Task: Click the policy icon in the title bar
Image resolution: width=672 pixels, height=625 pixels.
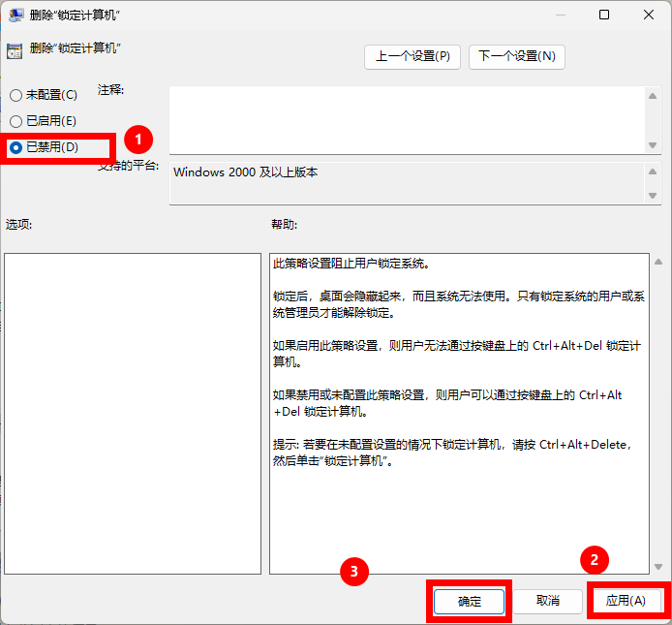Action: (16, 16)
